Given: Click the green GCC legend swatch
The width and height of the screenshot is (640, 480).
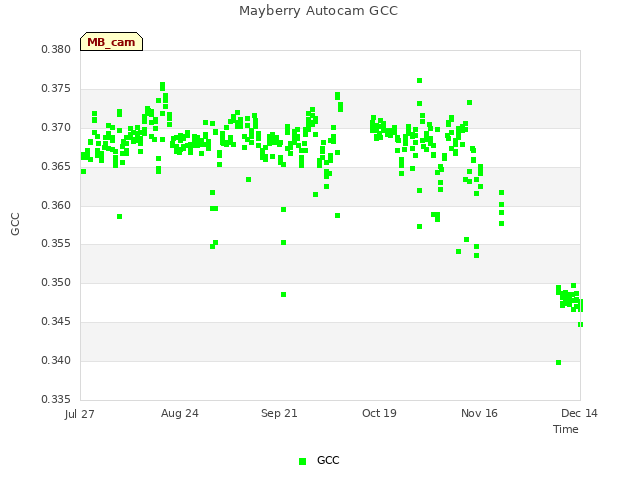Looking at the screenshot, I should [x=302, y=461].
